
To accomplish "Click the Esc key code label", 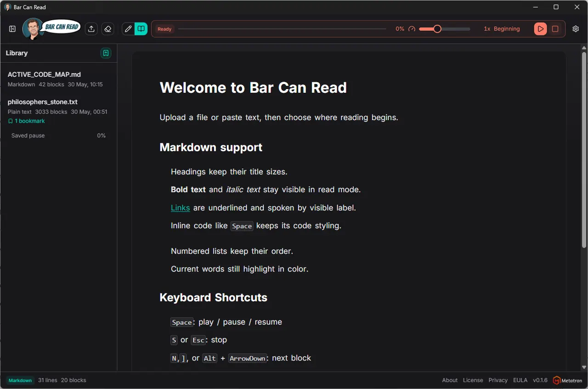I will [198, 340].
